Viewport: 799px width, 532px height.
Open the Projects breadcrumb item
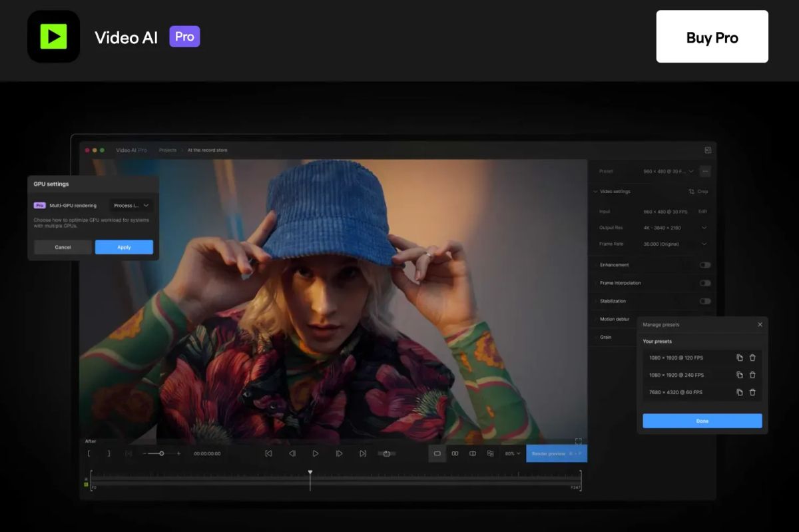coord(168,150)
